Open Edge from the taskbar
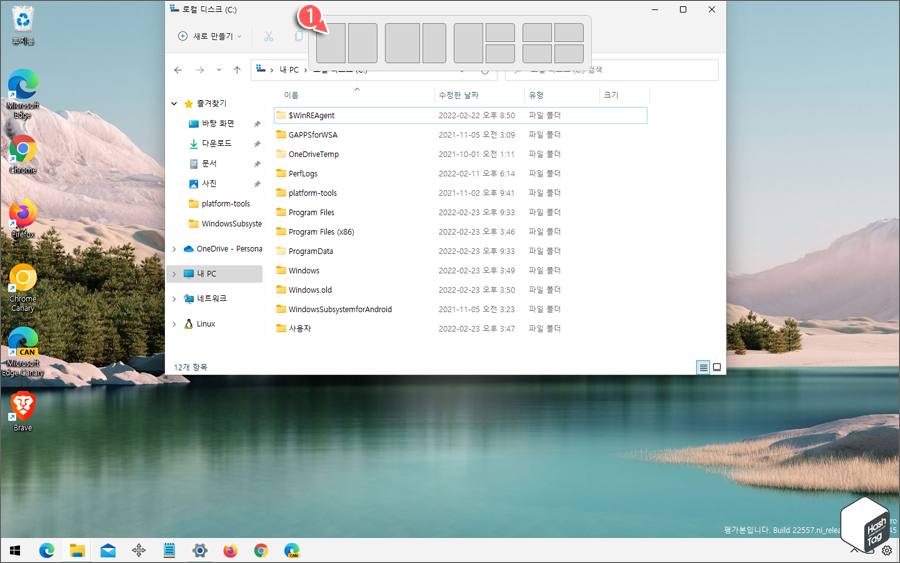The height and width of the screenshot is (563, 900). point(46,551)
